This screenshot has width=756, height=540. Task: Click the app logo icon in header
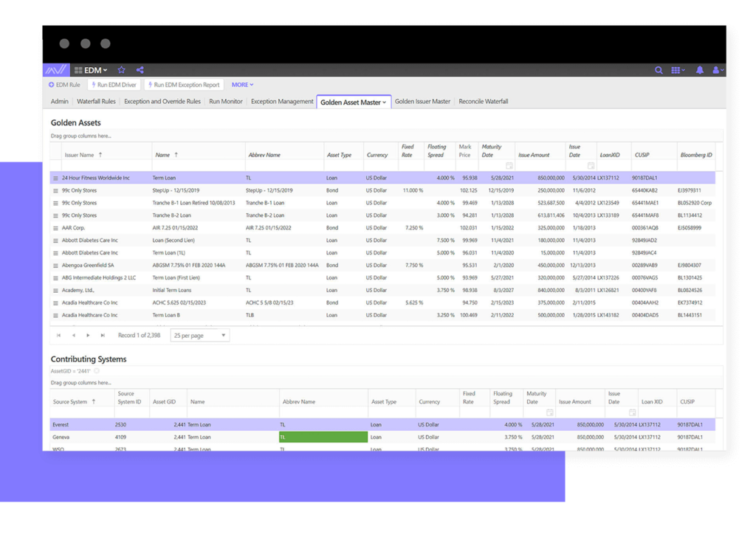click(x=56, y=70)
